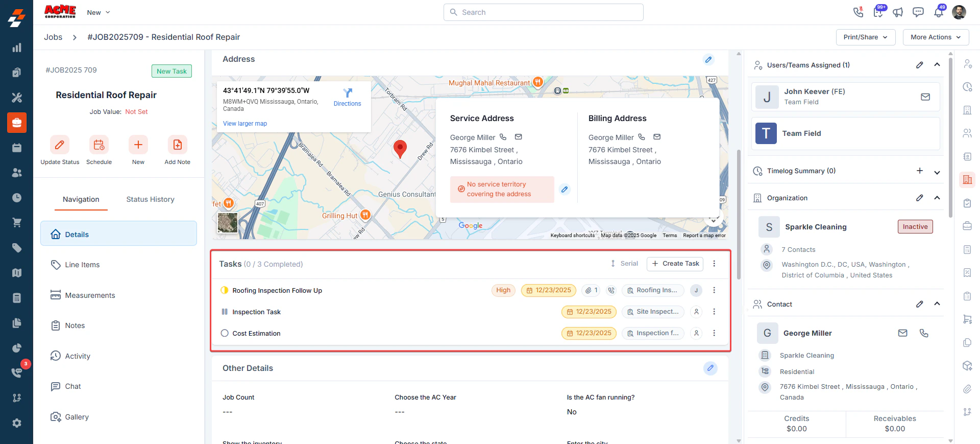Go back to Jobs breadcrumb
Screen dimensions: 980x444
click(53, 37)
